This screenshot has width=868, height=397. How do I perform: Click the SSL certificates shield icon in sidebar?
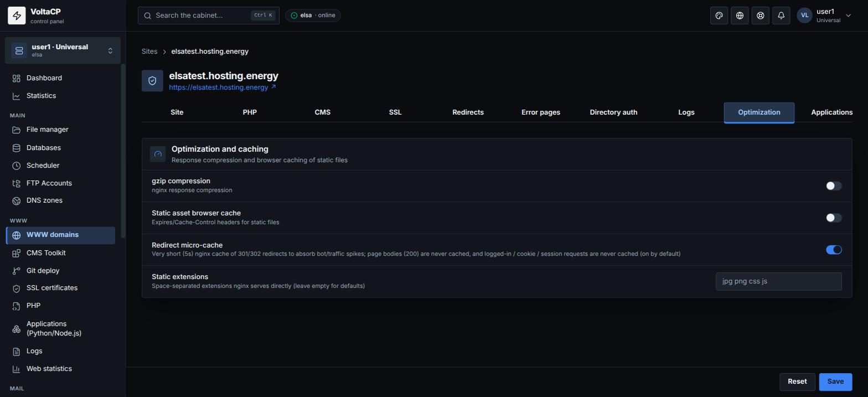[x=17, y=288]
